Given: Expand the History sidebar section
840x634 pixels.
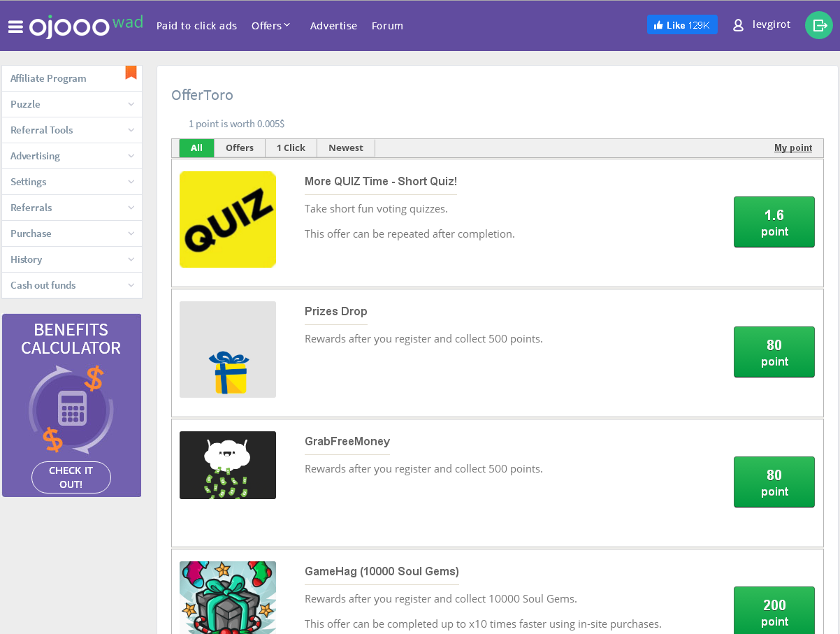Looking at the screenshot, I should 72,259.
